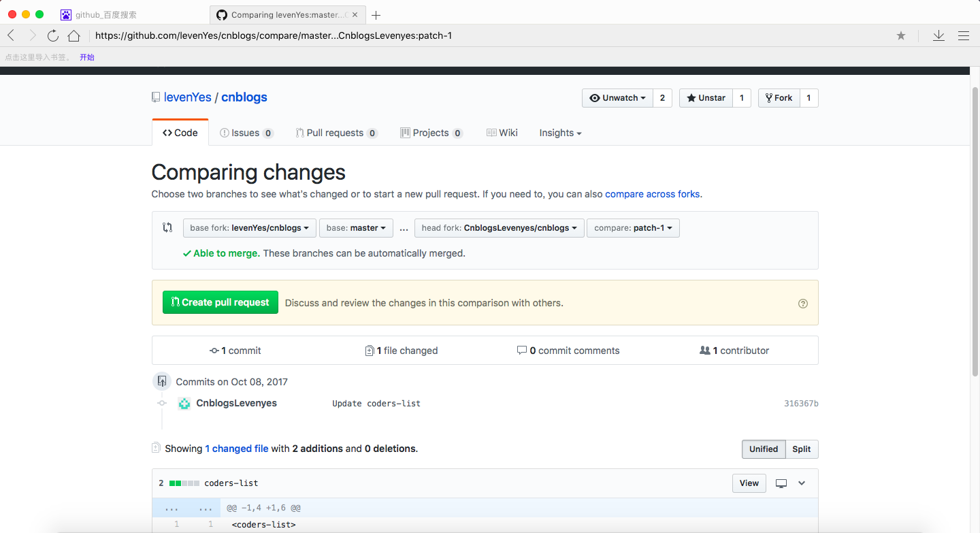The width and height of the screenshot is (980, 533).
Task: Expand the hidden diff lines with the dots
Action: click(185, 508)
